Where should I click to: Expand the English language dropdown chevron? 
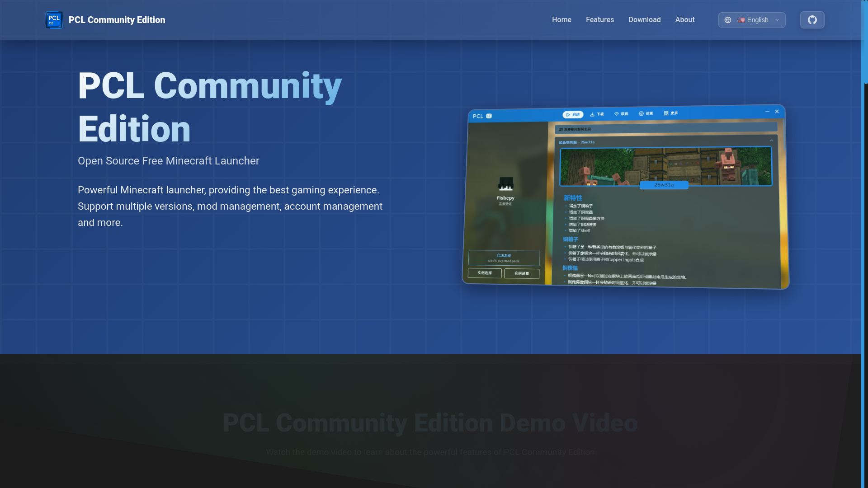pos(777,20)
